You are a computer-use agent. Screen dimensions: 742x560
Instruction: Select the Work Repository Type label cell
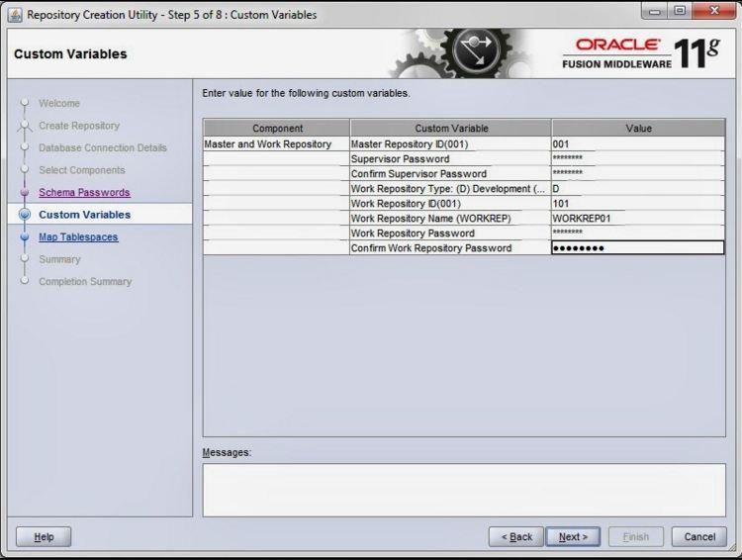450,188
